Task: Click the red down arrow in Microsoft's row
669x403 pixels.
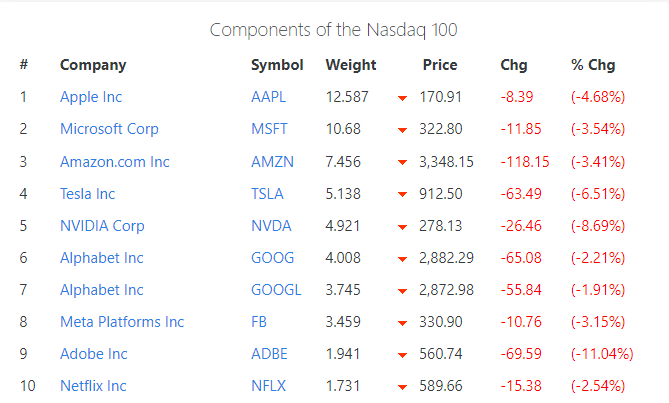Action: click(402, 130)
